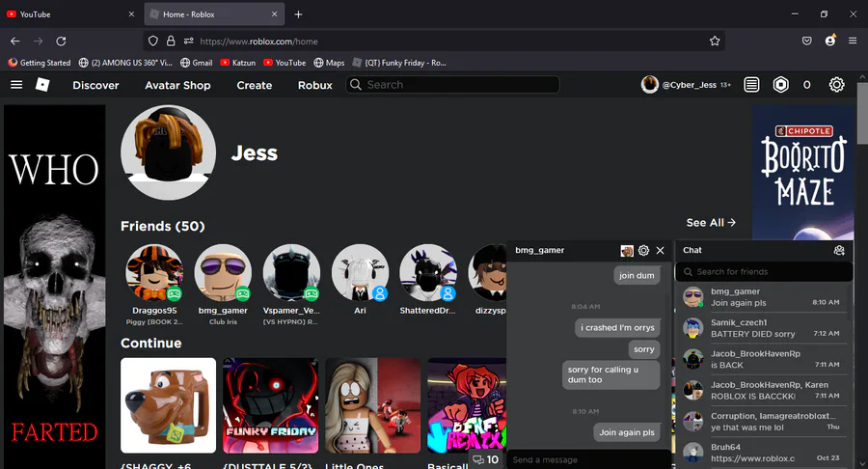Click the Send a message field

tap(588, 459)
